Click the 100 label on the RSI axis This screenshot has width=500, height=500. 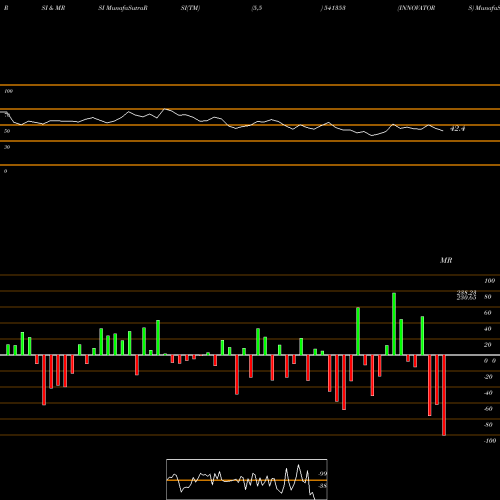coord(8,91)
